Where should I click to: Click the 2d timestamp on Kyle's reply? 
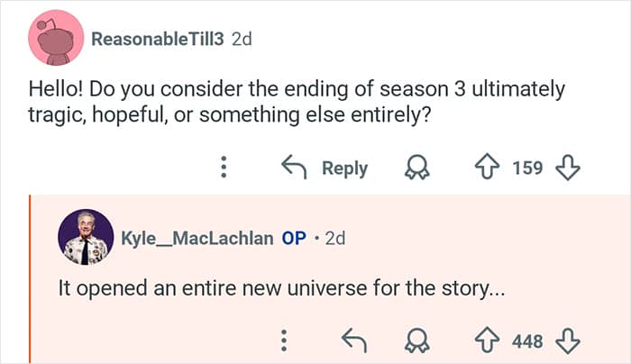click(x=334, y=238)
